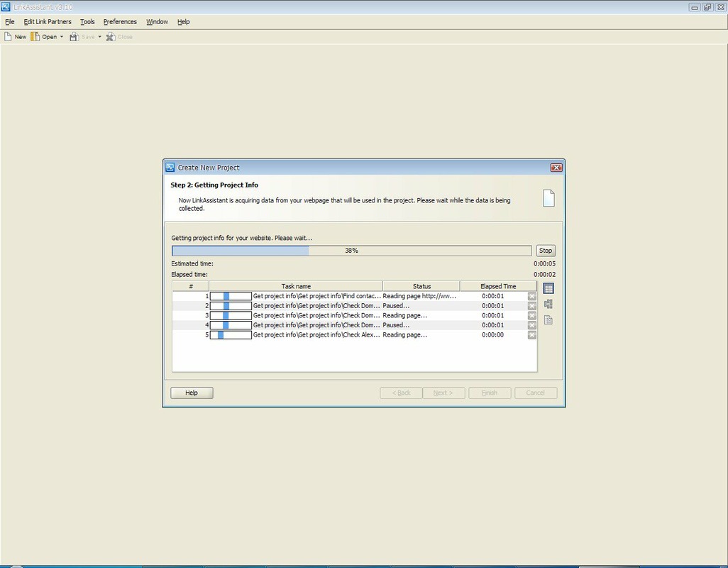Open the Tools menu
The height and width of the screenshot is (568, 728).
(x=87, y=22)
